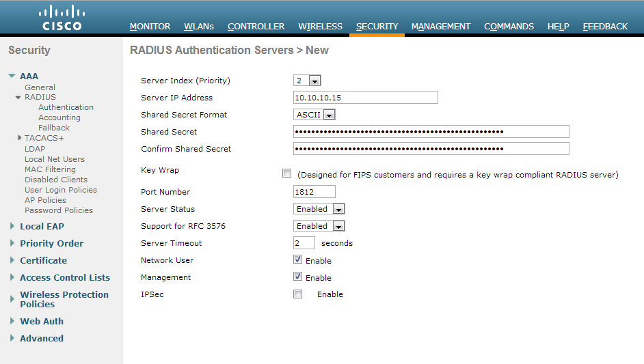Open Web Auth section link

(x=42, y=322)
